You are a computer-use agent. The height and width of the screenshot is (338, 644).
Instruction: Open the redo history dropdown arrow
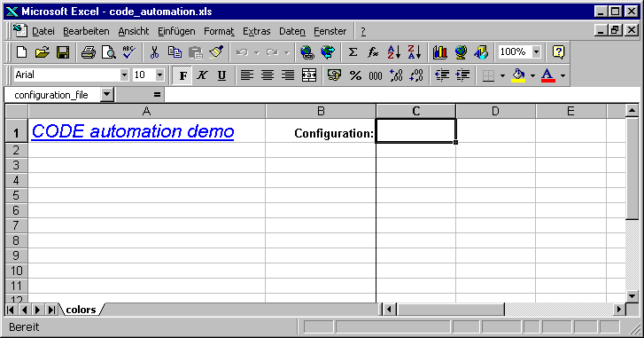click(287, 52)
